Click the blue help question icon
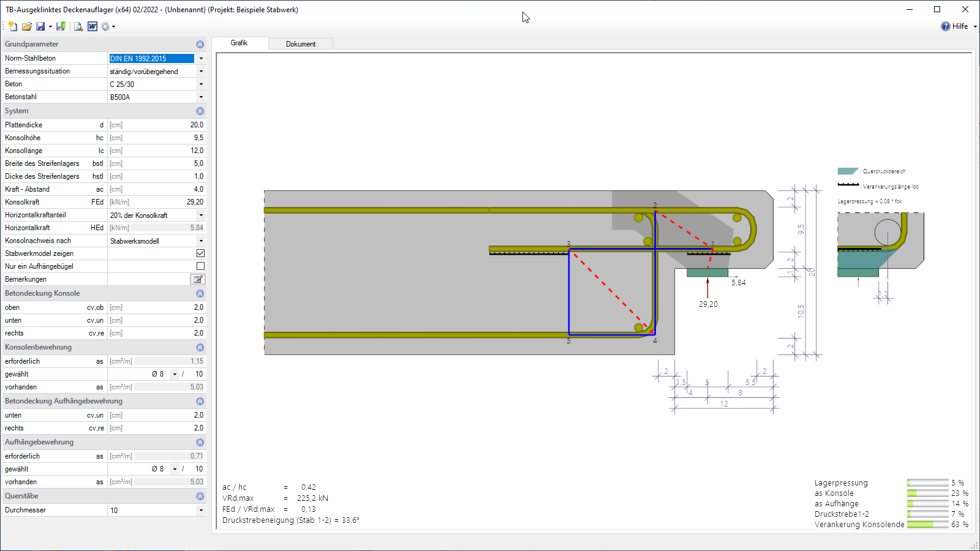This screenshot has width=980, height=551. tap(946, 26)
